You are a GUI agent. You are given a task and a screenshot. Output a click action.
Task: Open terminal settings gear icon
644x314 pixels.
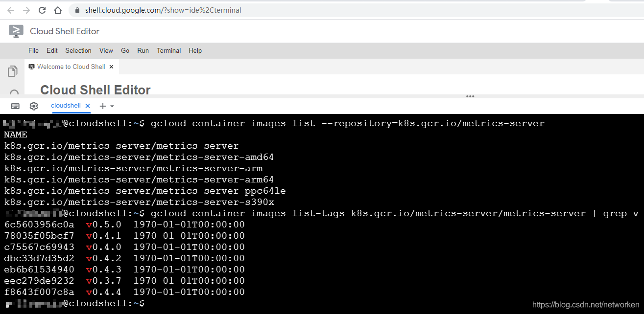tap(34, 106)
